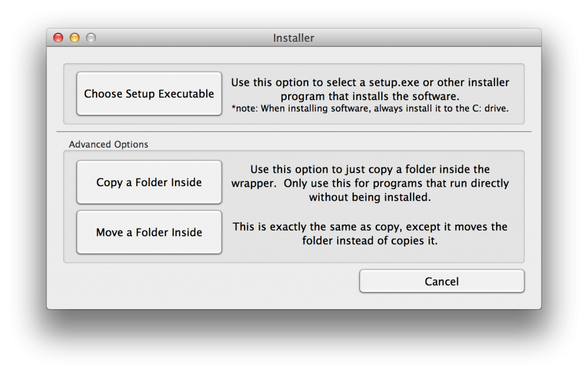
Task: Click the Installer title text
Action: (x=293, y=38)
